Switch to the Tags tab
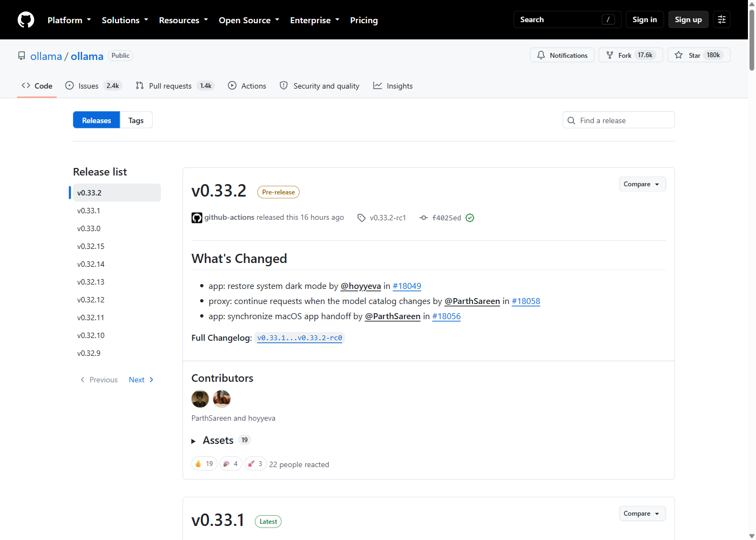The image size is (756, 540). point(136,120)
